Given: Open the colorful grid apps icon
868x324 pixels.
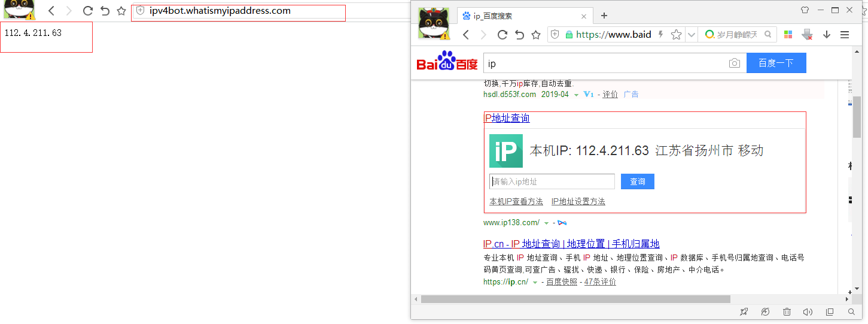Looking at the screenshot, I should [788, 35].
